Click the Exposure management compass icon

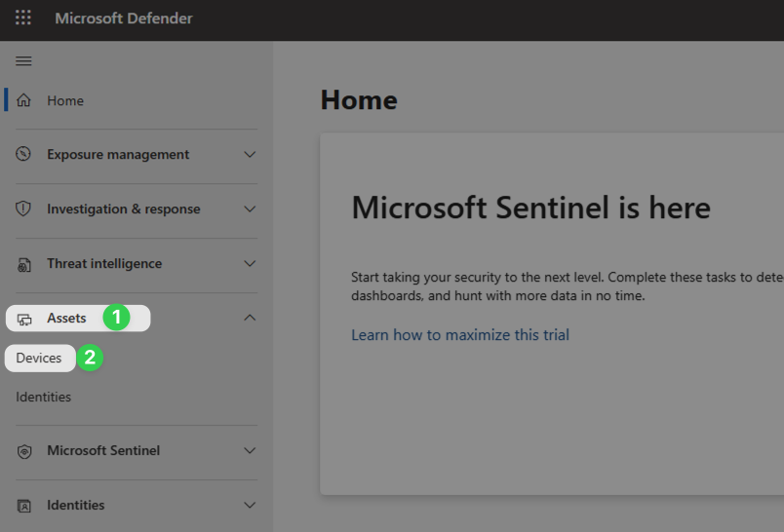point(23,154)
